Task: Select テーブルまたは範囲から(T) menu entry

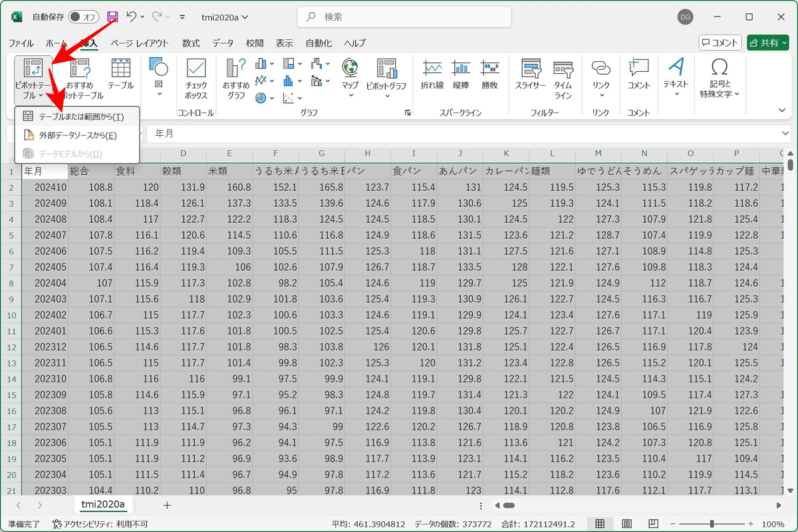Action: click(77, 116)
